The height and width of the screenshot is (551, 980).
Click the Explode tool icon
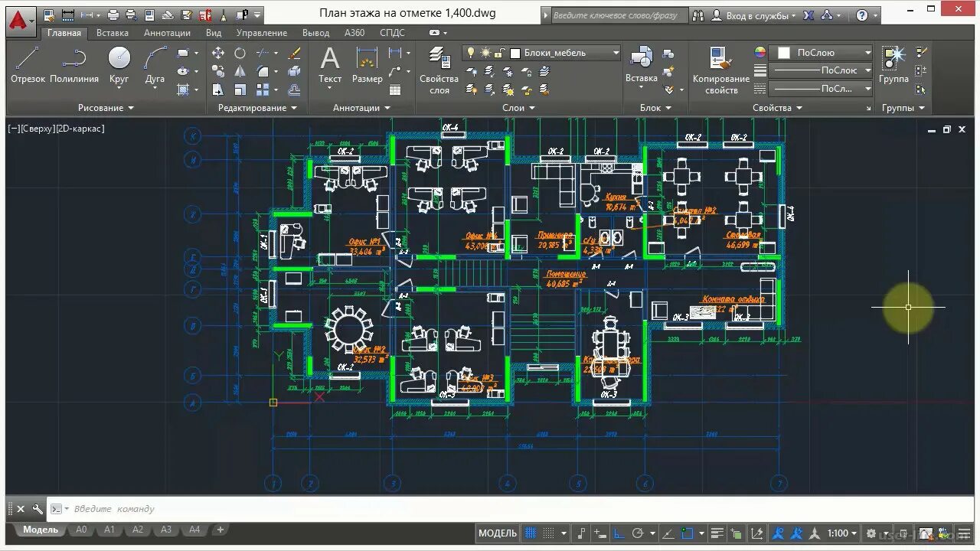[x=294, y=70]
